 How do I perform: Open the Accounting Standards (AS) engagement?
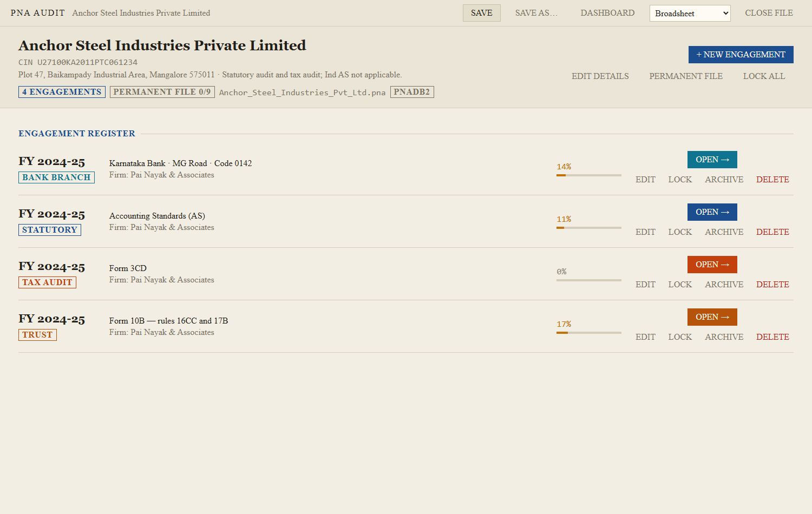pos(712,212)
